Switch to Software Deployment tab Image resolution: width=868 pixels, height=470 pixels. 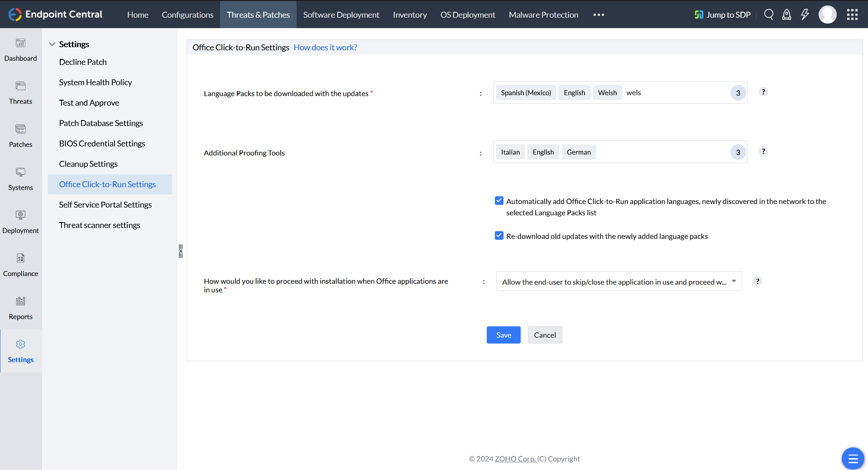click(341, 15)
